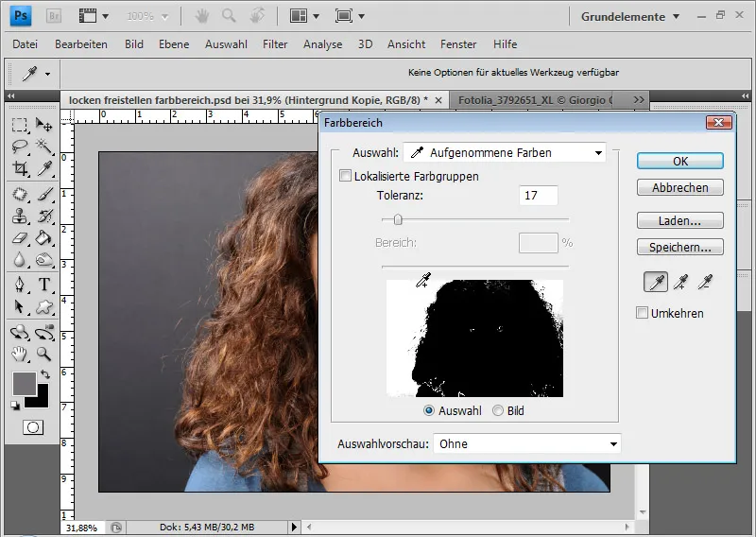Select the Sponge tool
756x537 pixels.
coord(43,260)
